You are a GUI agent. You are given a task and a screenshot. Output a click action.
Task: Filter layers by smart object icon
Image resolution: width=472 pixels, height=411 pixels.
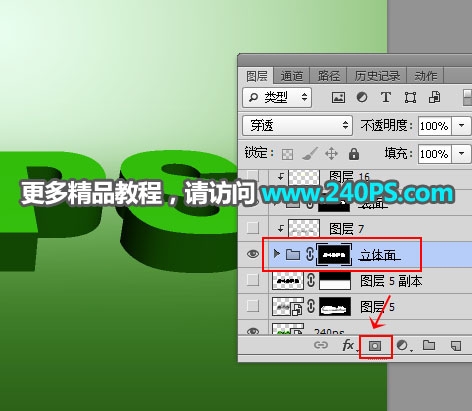tap(434, 97)
